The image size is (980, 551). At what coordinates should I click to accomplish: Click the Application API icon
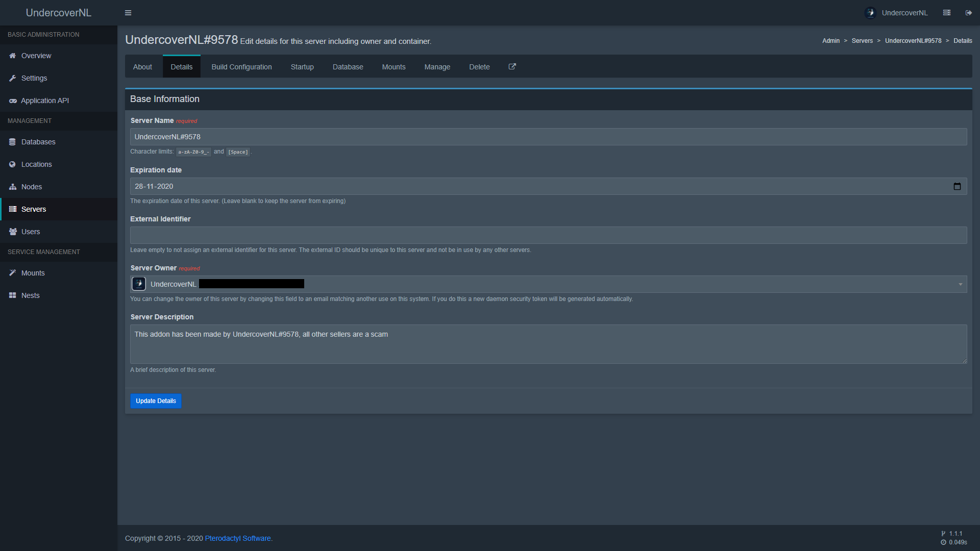click(12, 101)
